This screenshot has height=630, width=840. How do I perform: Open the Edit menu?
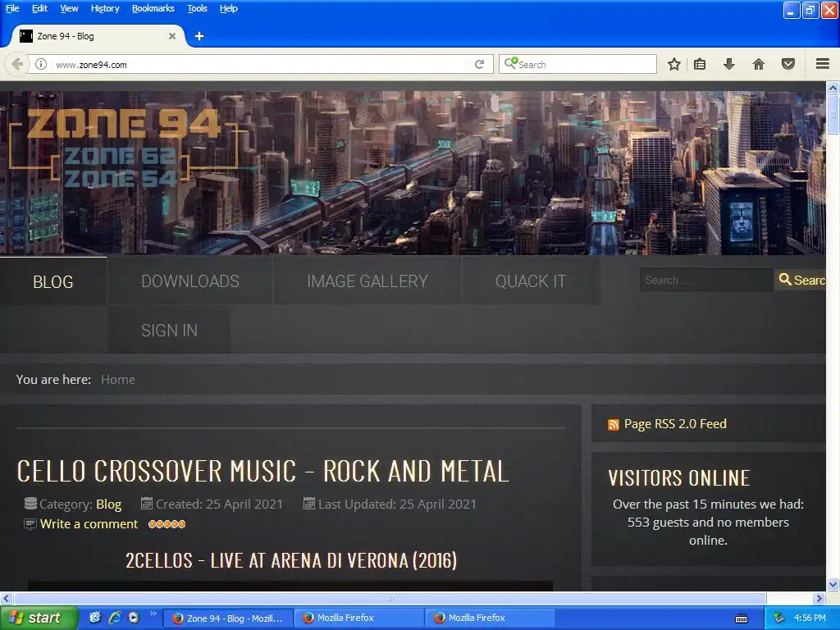point(39,8)
